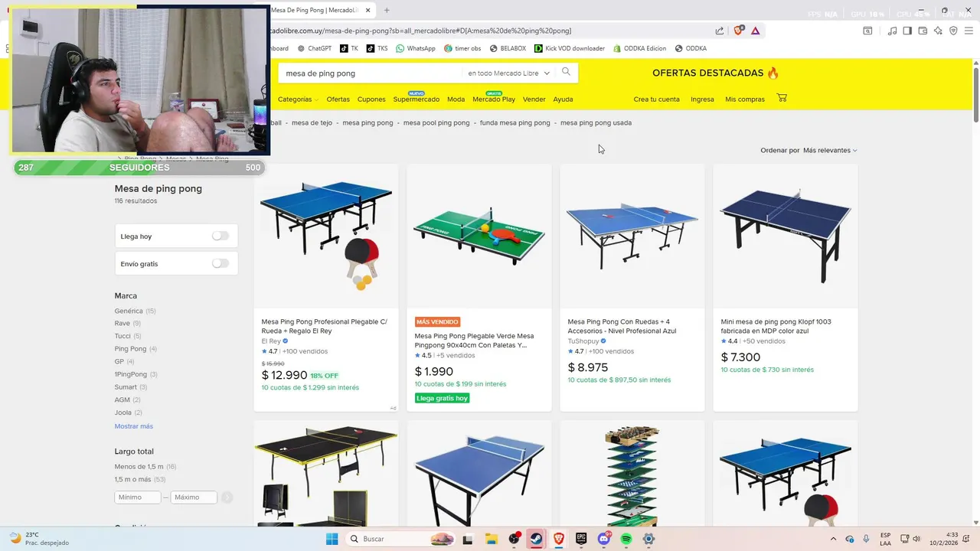980x551 pixels.
Task: Launch Steam from the taskbar
Action: point(536,539)
